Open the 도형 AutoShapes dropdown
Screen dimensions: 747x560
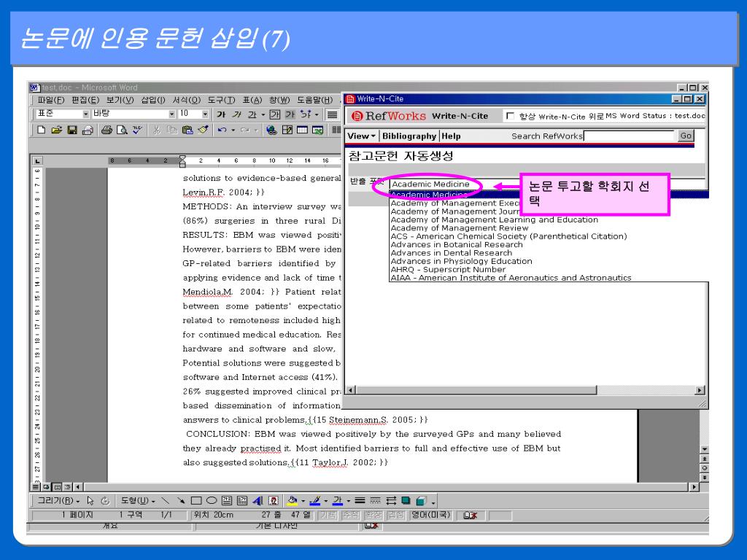[138, 500]
